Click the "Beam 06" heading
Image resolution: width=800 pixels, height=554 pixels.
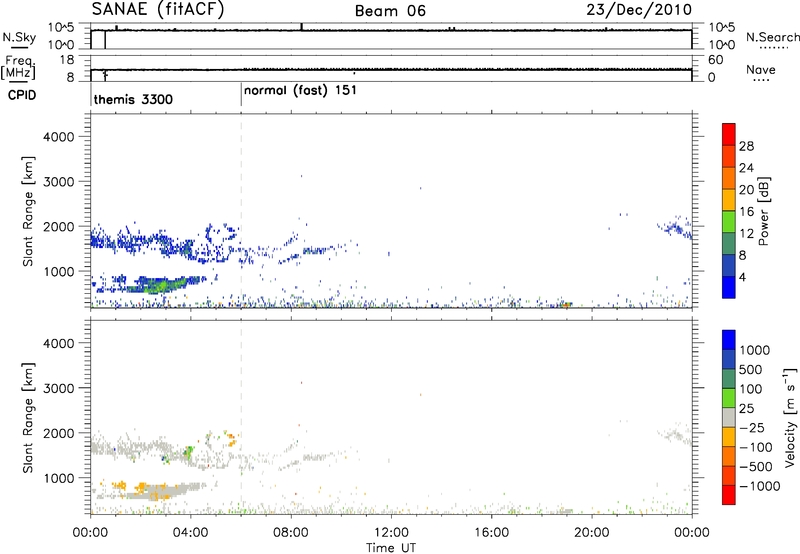pyautogui.click(x=390, y=11)
